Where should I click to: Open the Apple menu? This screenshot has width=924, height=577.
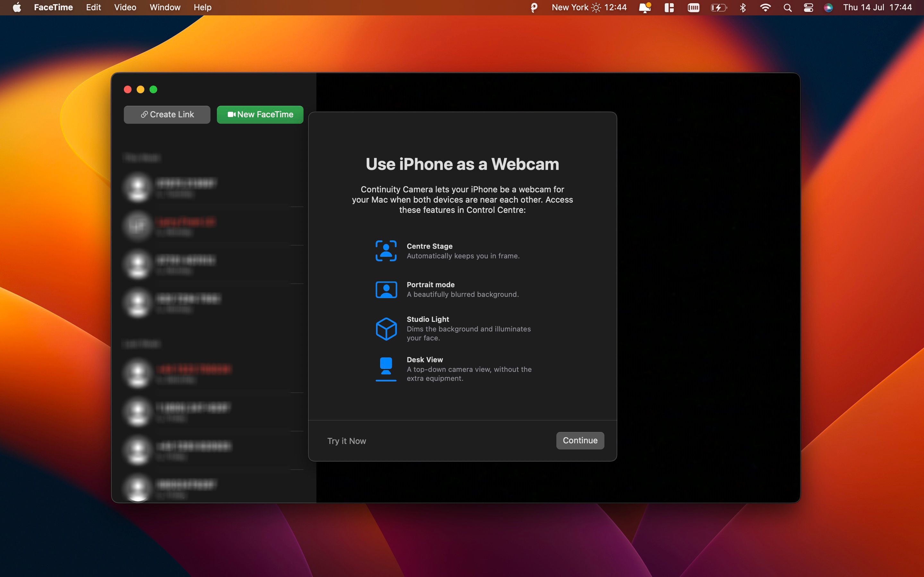(x=17, y=8)
